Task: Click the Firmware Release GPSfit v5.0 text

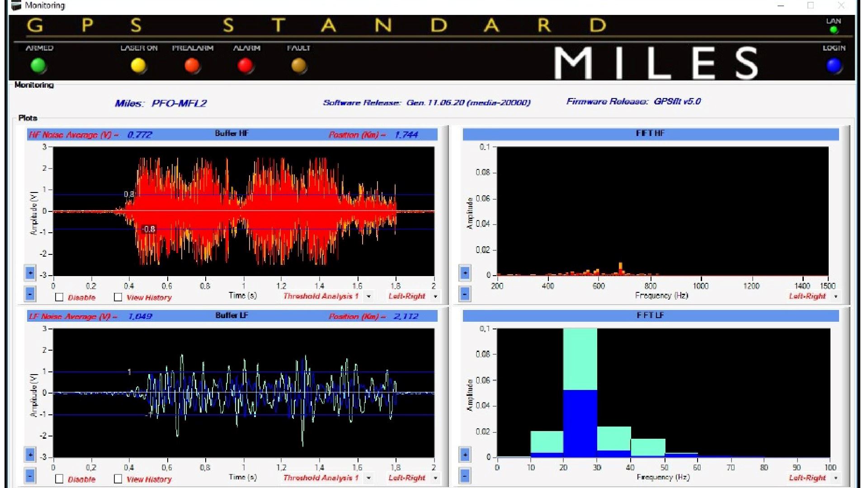Action: point(633,102)
